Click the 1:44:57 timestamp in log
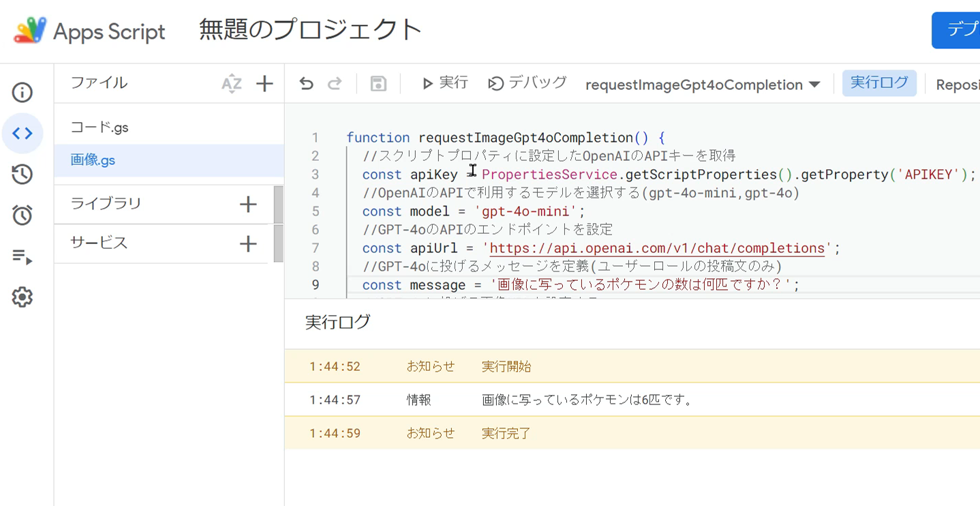The height and width of the screenshot is (506, 980). (335, 400)
